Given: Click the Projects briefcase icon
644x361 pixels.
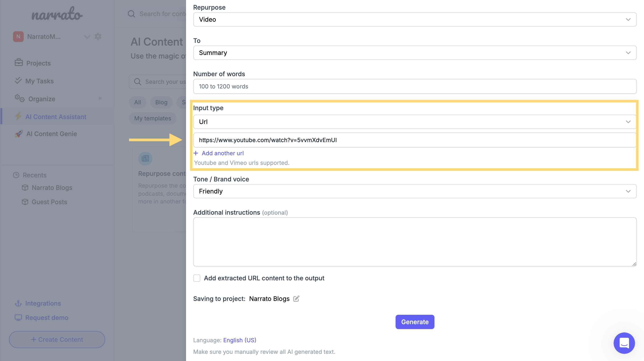Looking at the screenshot, I should 19,63.
